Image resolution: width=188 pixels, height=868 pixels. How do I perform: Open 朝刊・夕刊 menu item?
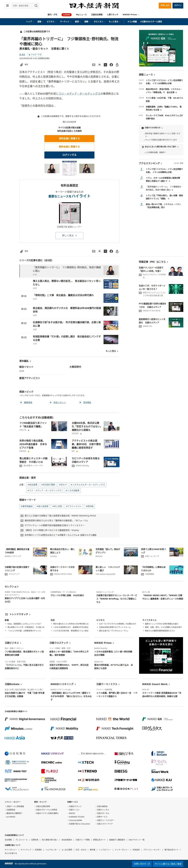[52, 15]
